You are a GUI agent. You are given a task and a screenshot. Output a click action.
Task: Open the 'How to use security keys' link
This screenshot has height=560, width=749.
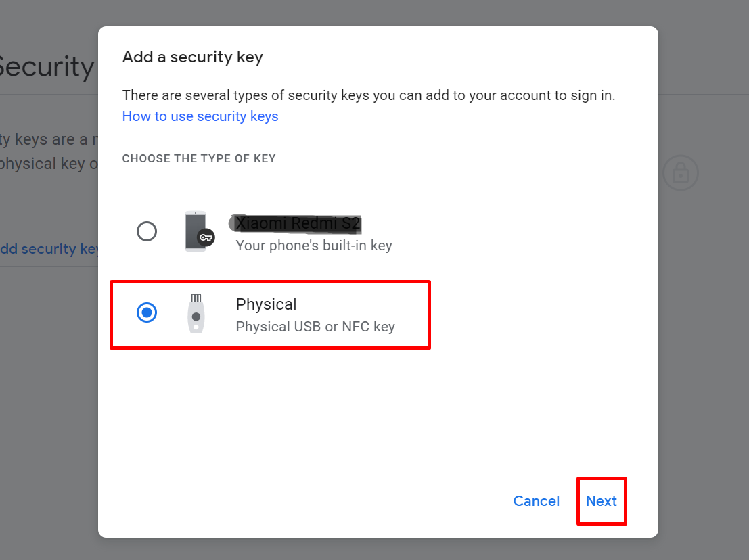point(200,116)
